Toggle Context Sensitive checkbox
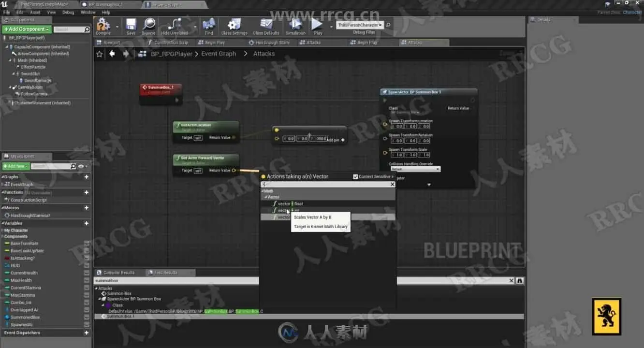The height and width of the screenshot is (348, 644). point(356,177)
